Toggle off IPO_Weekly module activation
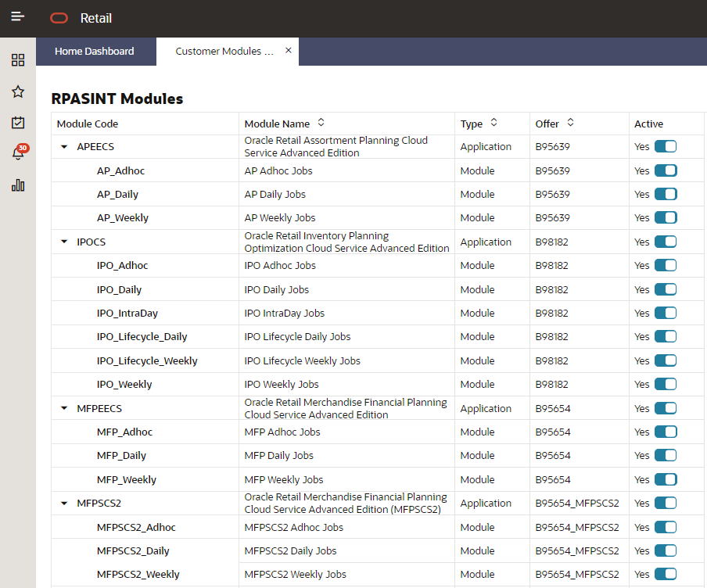Image resolution: width=707 pixels, height=588 pixels. (x=666, y=384)
